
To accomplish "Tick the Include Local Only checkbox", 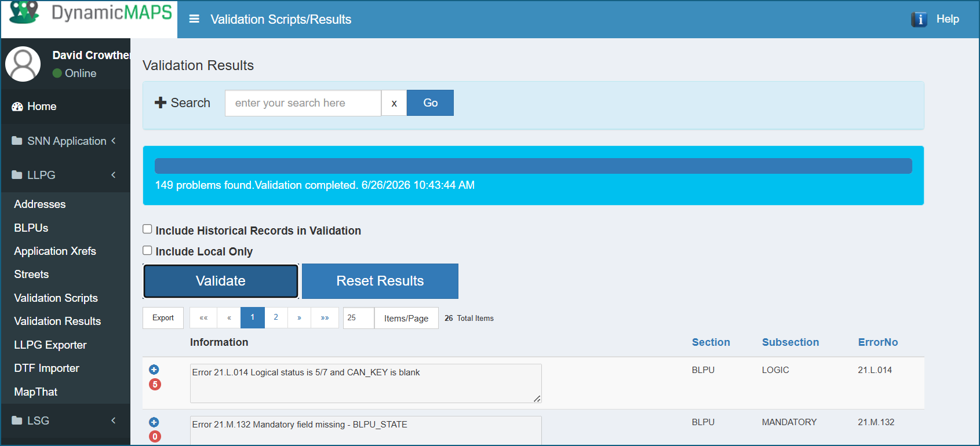I will click(x=147, y=250).
